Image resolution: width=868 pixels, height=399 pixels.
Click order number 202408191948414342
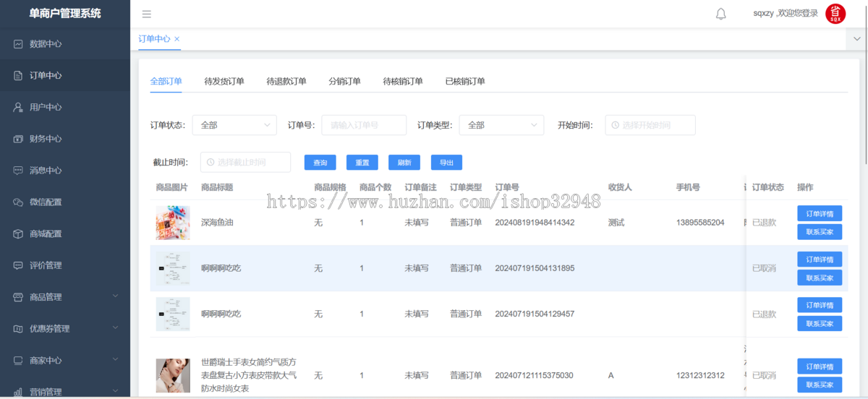click(x=535, y=223)
